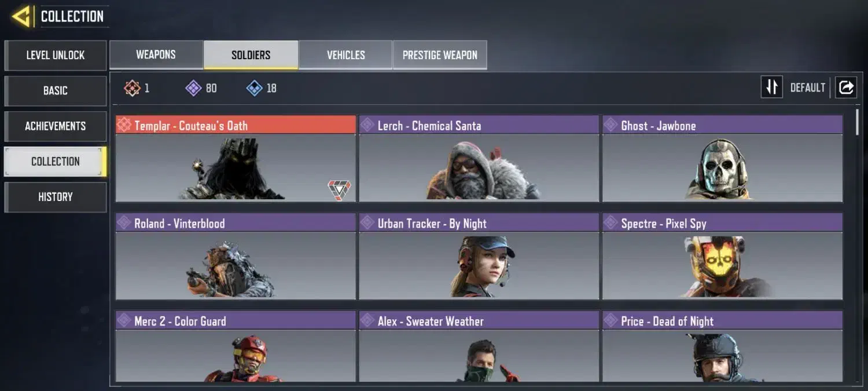
Task: Switch to the Weapons tab
Action: 156,54
